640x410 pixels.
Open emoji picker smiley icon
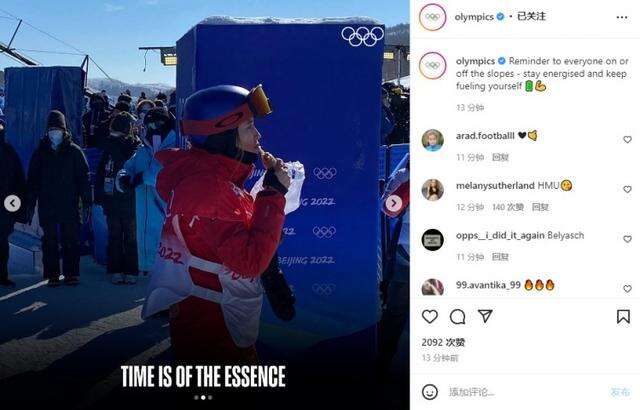(x=430, y=392)
